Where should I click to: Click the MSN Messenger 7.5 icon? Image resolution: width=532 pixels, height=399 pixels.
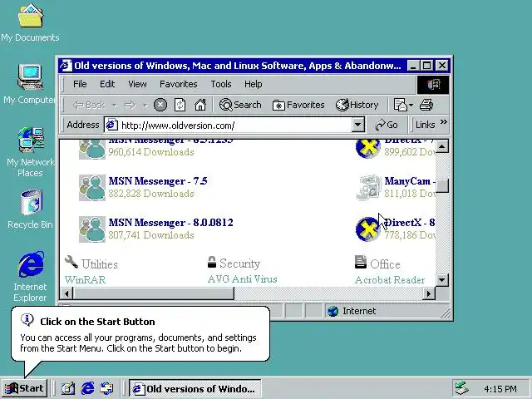pyautogui.click(x=92, y=188)
